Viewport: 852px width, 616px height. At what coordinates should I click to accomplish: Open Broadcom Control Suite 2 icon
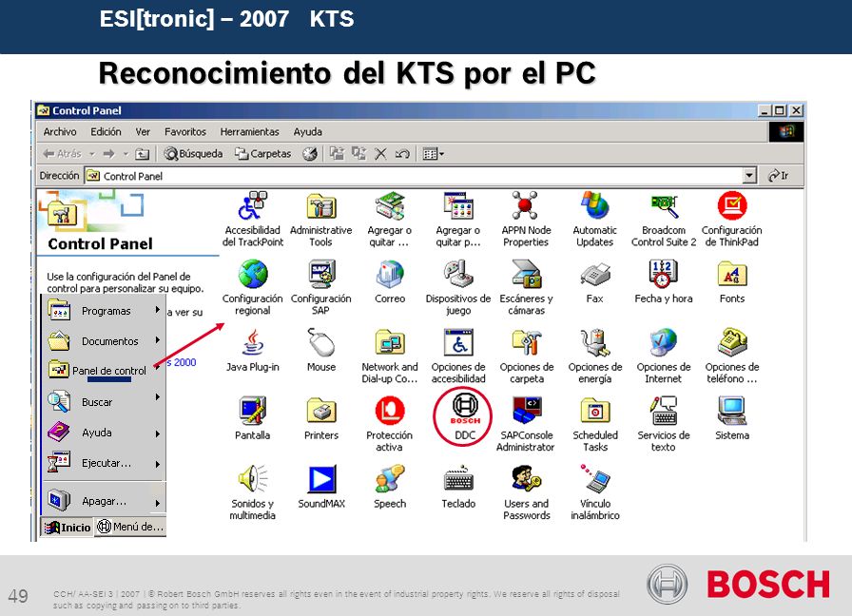[664, 206]
